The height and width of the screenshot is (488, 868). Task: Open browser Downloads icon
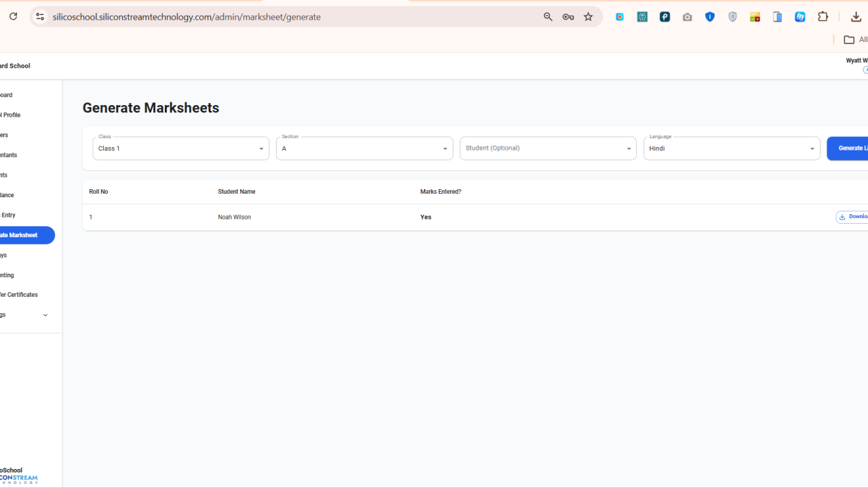point(856,17)
